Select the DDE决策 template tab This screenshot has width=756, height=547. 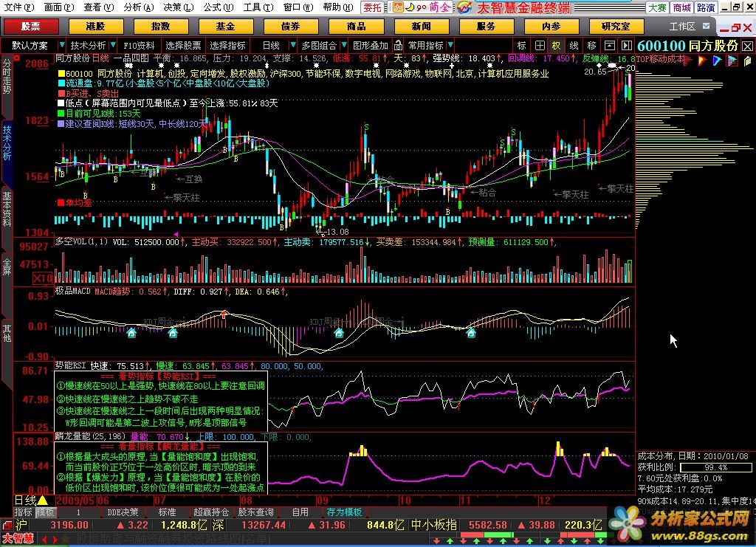pos(123,512)
